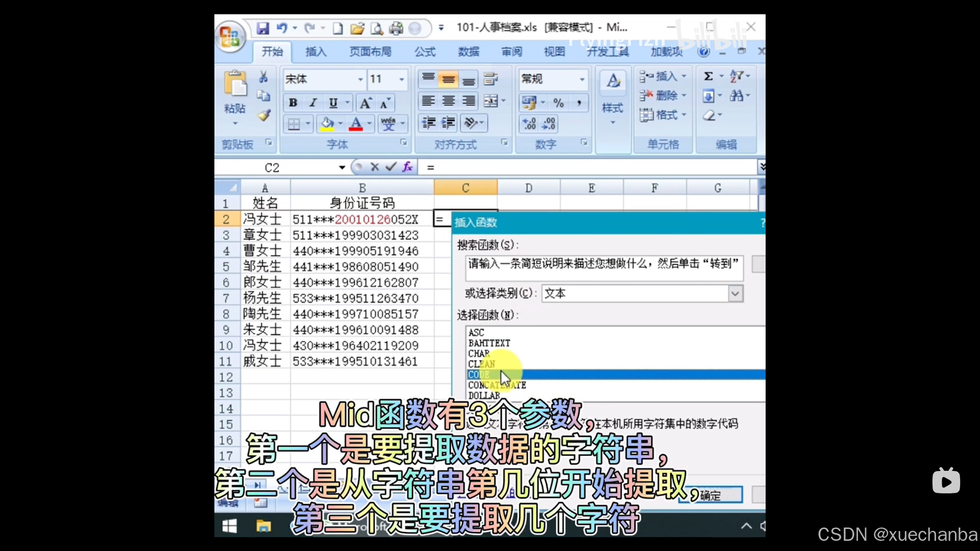Viewport: 980px width, 551px height.
Task: Open the font name 宋体 dropdown
Action: coord(360,80)
